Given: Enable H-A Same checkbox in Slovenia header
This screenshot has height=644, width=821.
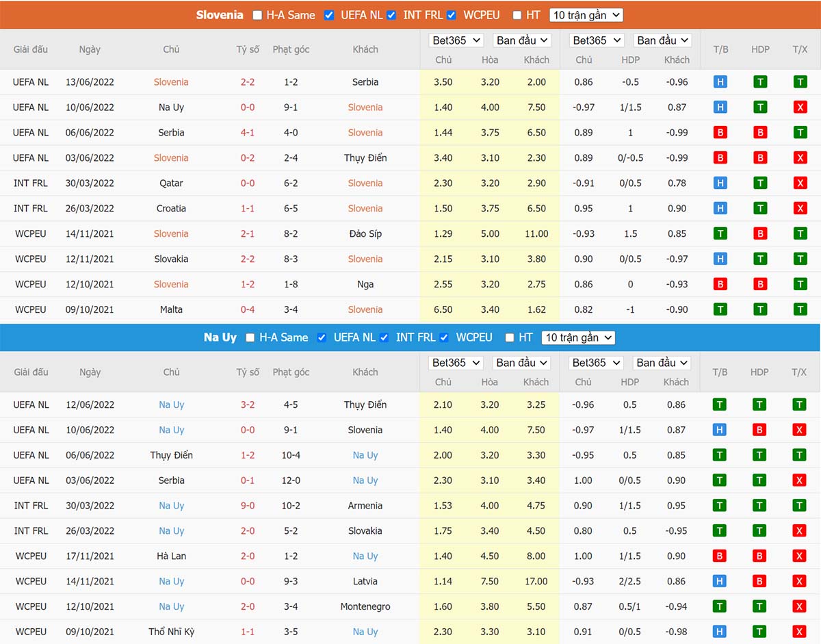Looking at the screenshot, I should (257, 15).
